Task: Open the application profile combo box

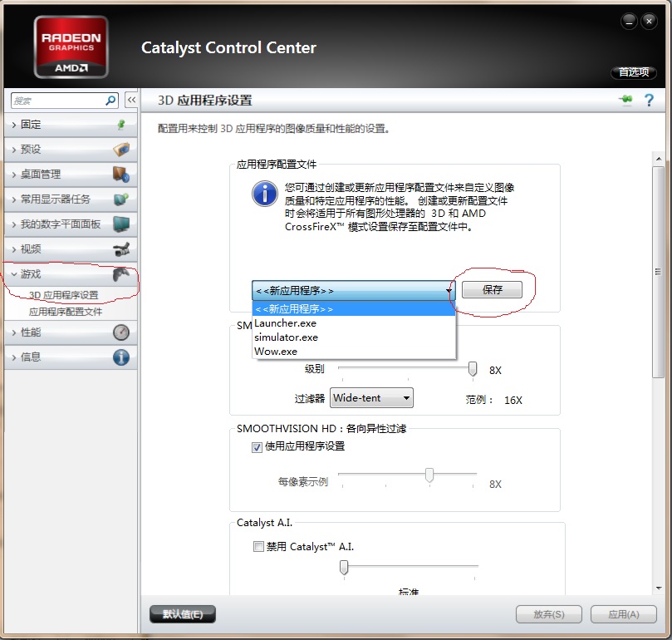Action: coord(354,290)
